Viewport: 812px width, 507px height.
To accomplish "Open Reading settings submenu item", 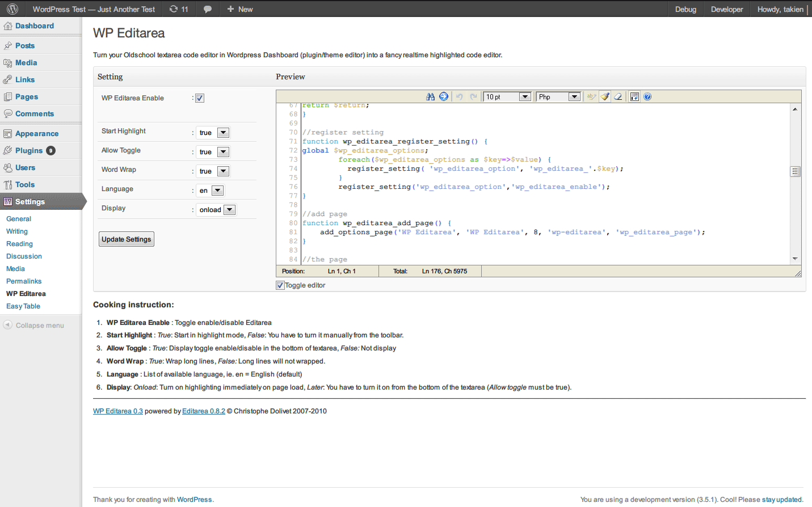I will [x=20, y=244].
